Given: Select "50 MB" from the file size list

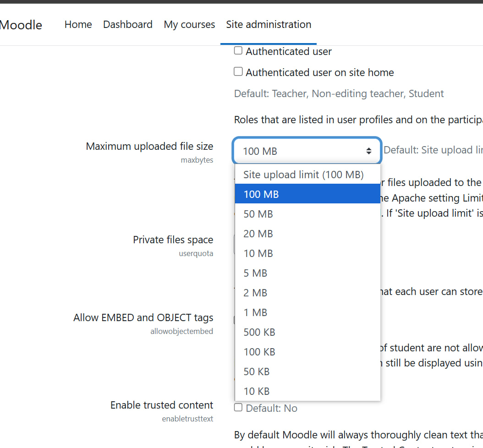Looking at the screenshot, I should [258, 214].
